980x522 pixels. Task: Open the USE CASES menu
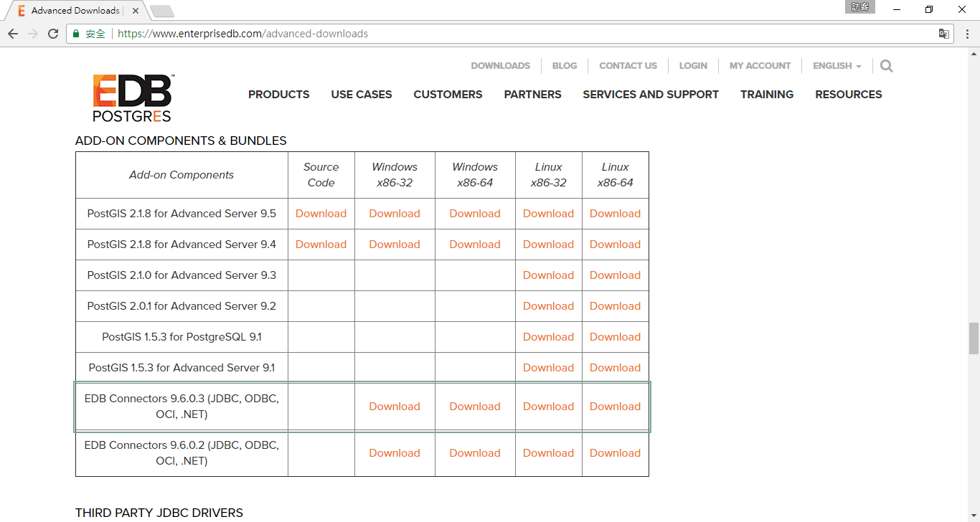362,95
